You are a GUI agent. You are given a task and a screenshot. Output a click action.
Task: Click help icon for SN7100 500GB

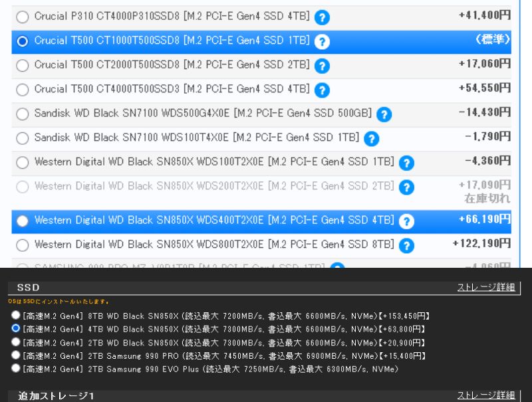384,114
